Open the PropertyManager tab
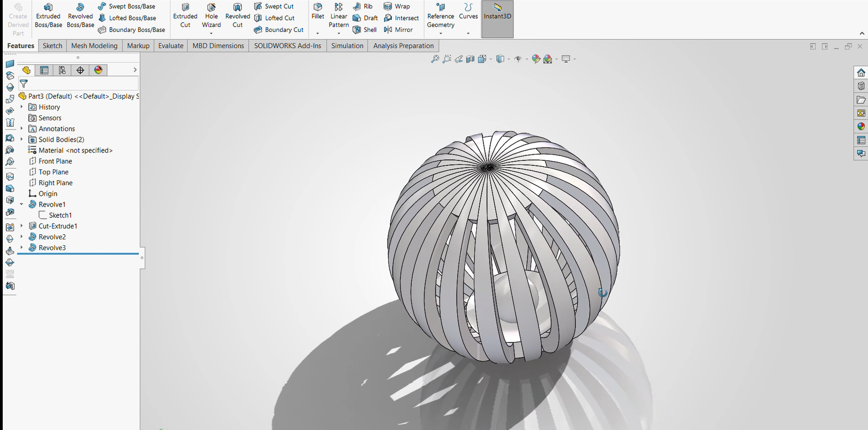 tap(44, 70)
